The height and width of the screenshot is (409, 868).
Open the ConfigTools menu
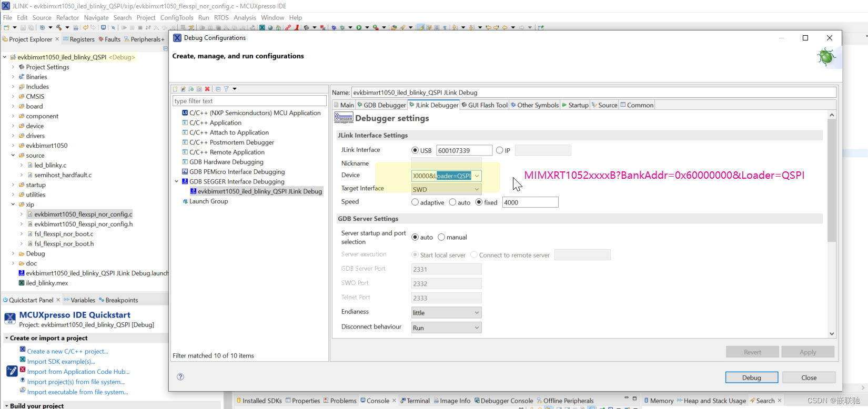pos(177,17)
